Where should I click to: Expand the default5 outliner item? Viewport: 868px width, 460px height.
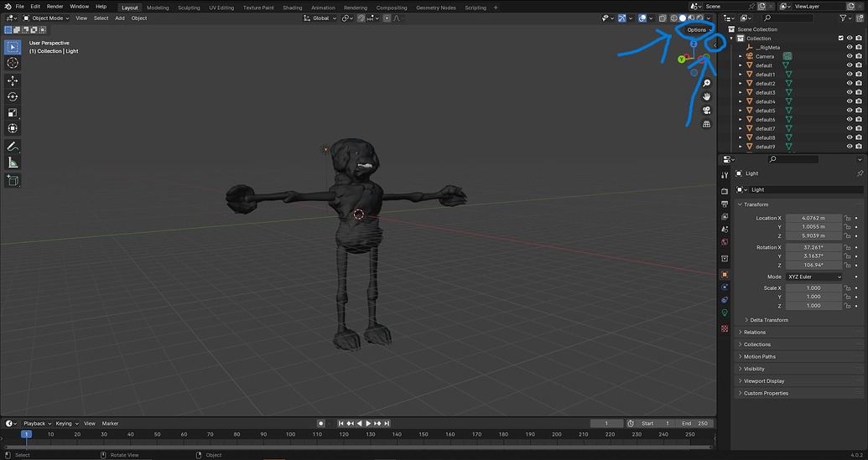coord(741,111)
